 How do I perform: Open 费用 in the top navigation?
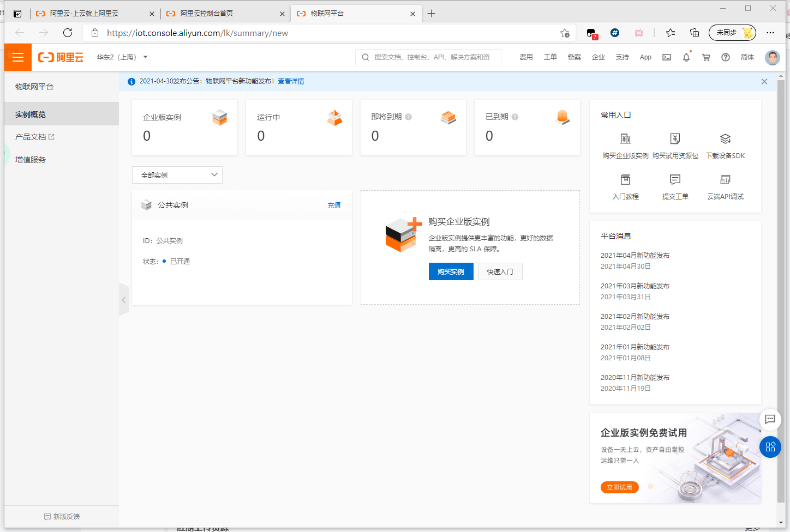click(526, 57)
